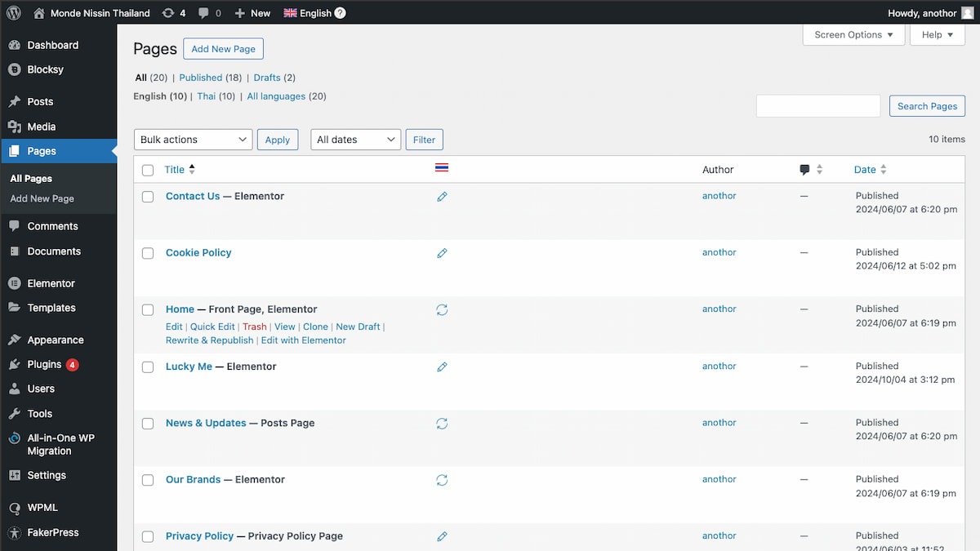Check the Cookie Policy page checkbox
The height and width of the screenshot is (551, 980).
[x=148, y=253]
